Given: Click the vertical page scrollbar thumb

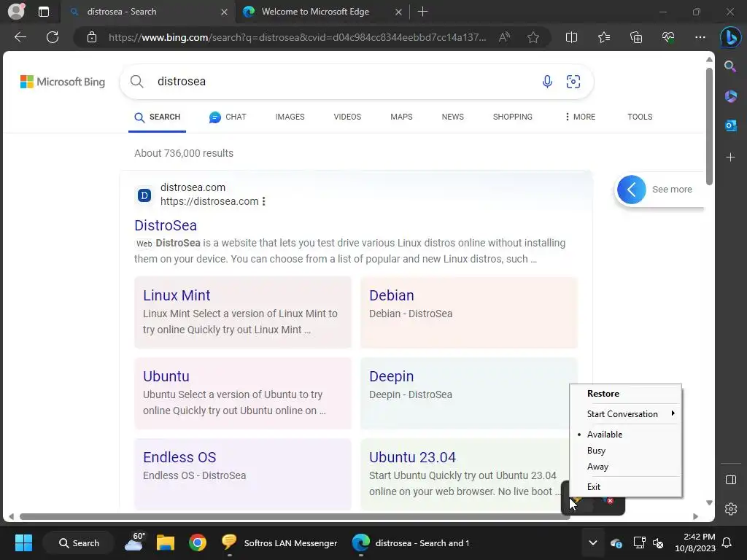Looking at the screenshot, I should pos(709,126).
